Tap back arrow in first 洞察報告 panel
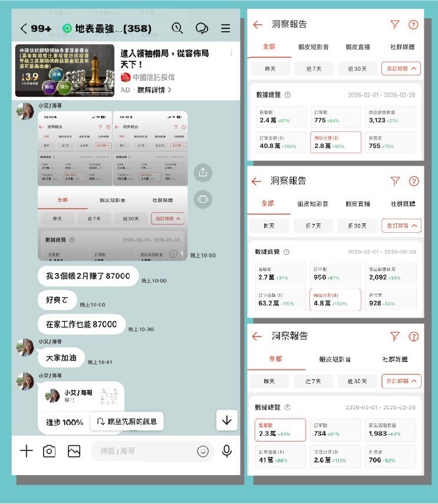Viewport: 438px width, 504px height. [x=258, y=25]
